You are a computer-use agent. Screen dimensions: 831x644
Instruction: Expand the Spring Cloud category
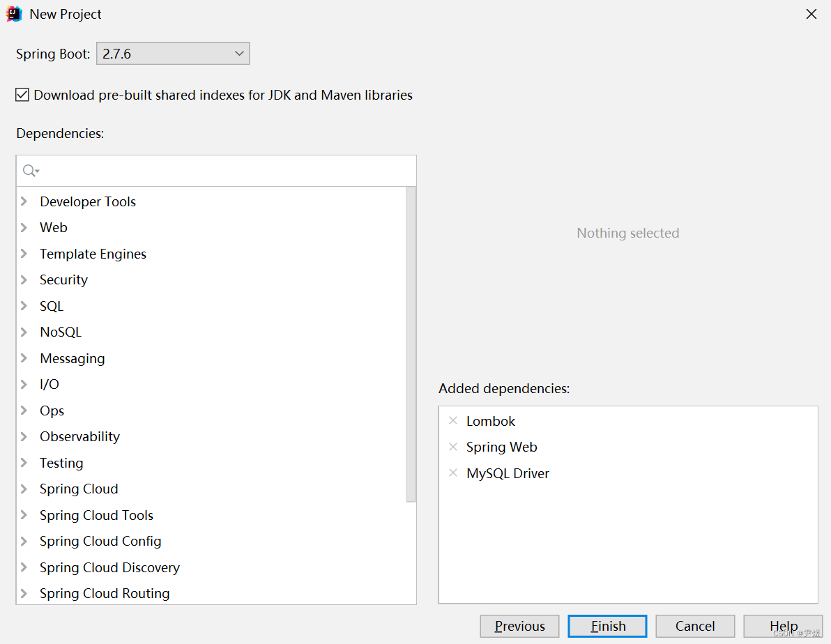[x=23, y=489]
